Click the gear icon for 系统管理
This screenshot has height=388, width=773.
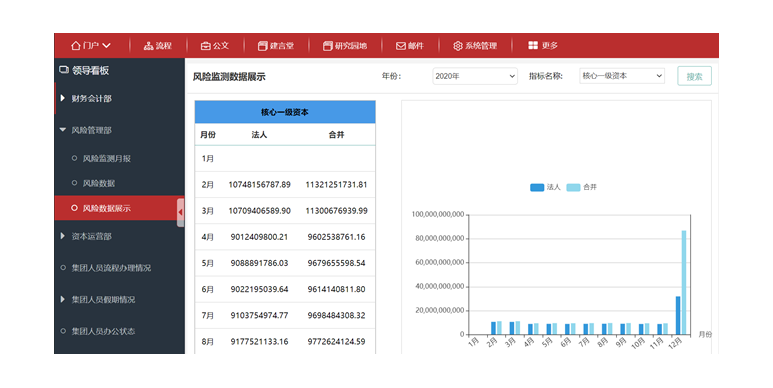point(457,46)
